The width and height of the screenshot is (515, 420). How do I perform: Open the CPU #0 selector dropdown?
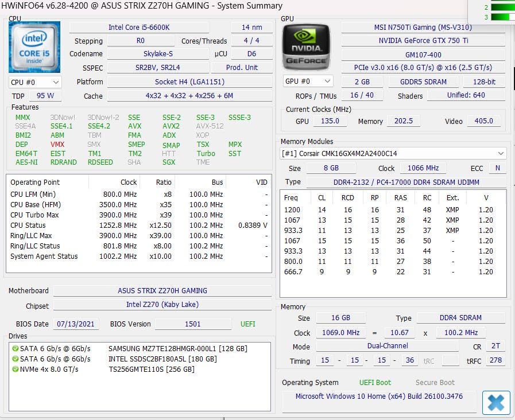[x=34, y=82]
